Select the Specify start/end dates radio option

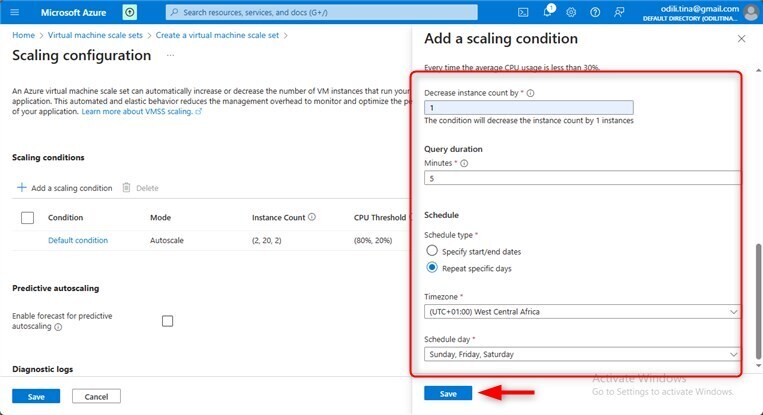(x=432, y=251)
